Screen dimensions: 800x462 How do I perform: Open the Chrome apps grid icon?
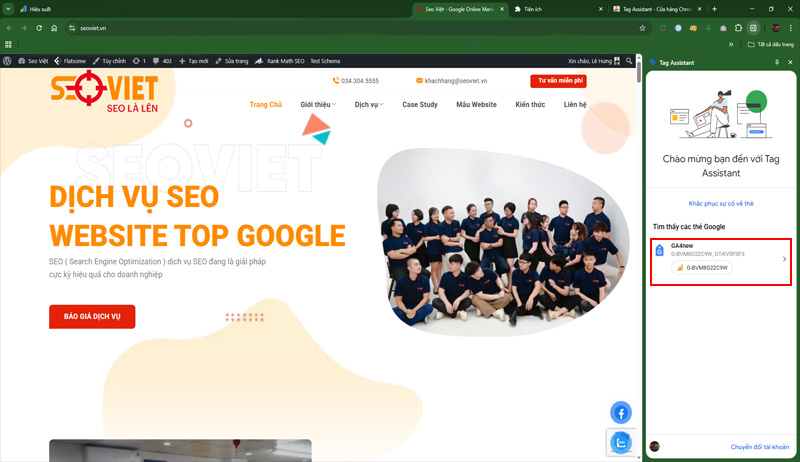pos(9,44)
